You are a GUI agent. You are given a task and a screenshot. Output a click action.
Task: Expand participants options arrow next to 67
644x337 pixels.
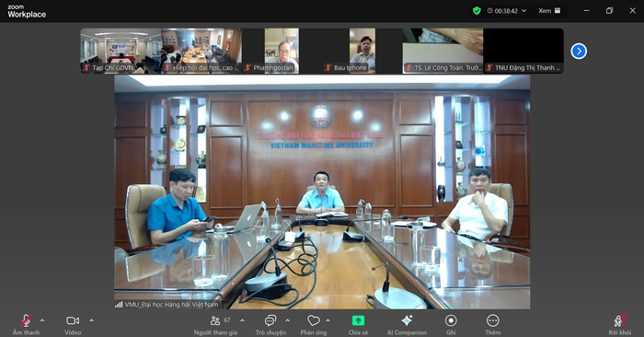pyautogui.click(x=242, y=320)
